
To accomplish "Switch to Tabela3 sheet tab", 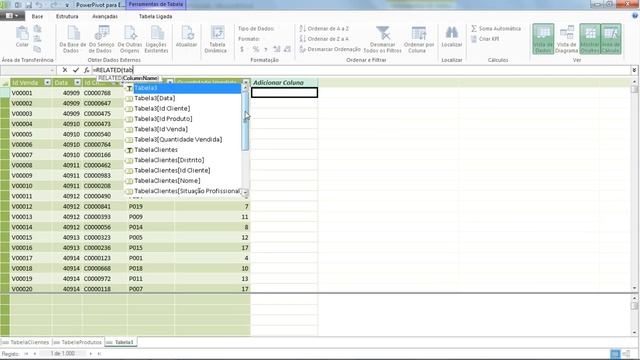I will coord(121,342).
